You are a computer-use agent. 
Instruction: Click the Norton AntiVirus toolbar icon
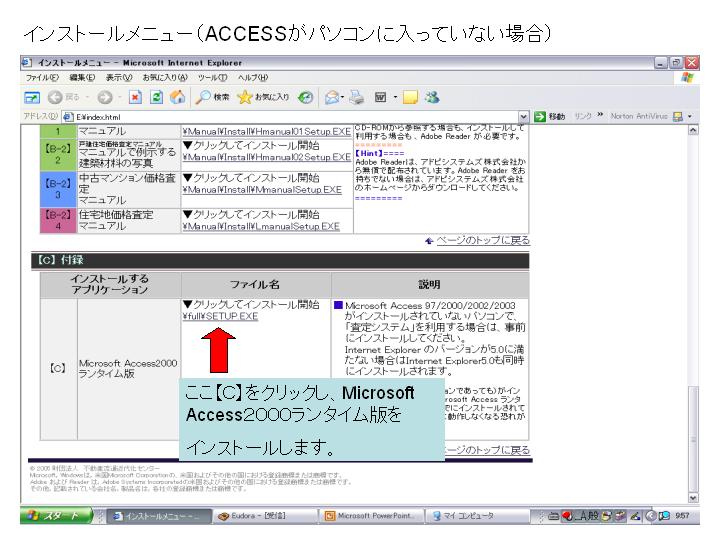(678, 117)
